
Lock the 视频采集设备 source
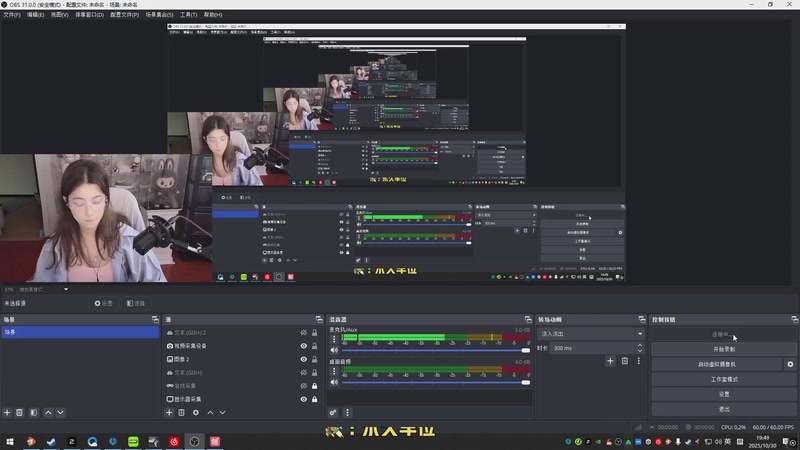(314, 346)
